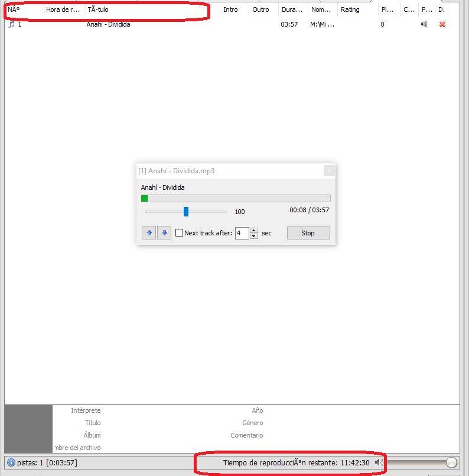The image size is (469, 476).
Task: Click the speaker preview icon on track 1
Action: tap(424, 24)
